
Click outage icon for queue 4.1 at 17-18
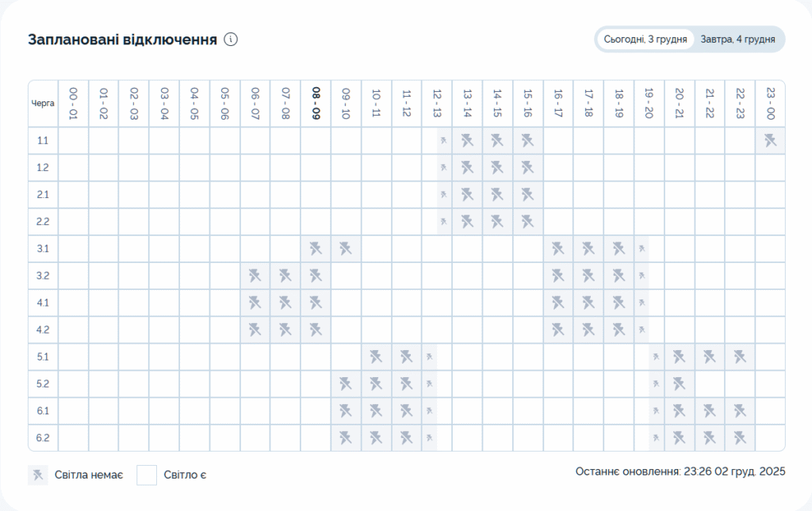click(588, 303)
